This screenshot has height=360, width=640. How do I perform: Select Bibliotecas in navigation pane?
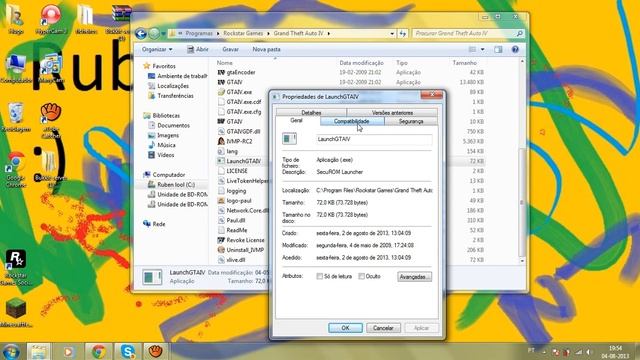(x=162, y=116)
